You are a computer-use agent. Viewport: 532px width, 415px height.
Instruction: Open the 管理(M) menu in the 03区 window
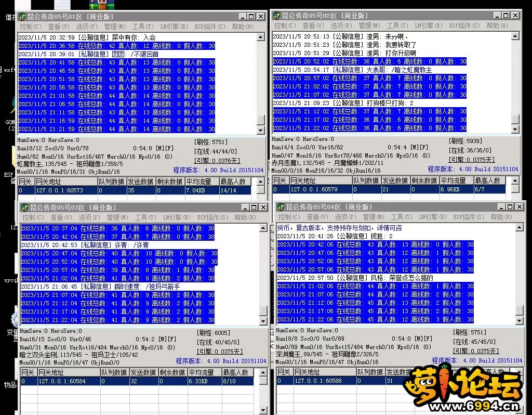(117, 217)
